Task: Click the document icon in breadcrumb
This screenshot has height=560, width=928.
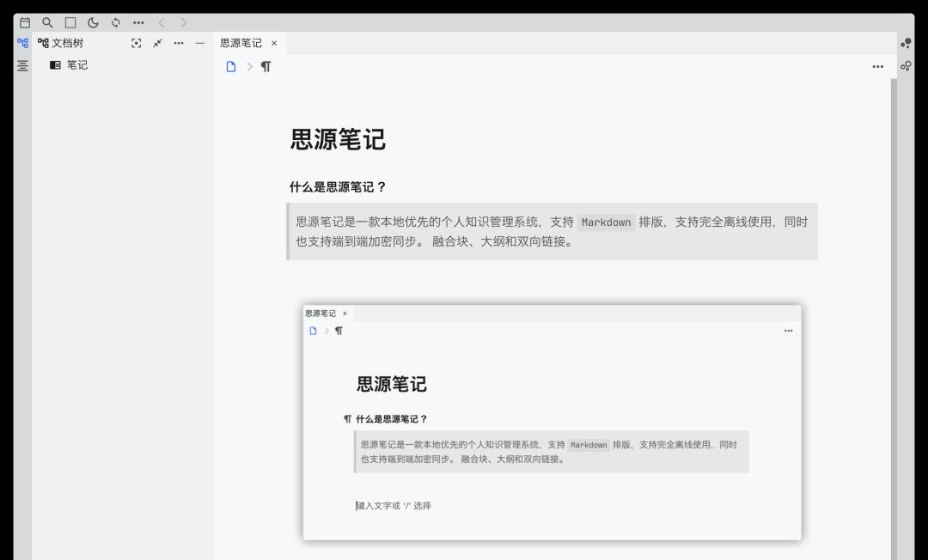Action: [x=231, y=67]
